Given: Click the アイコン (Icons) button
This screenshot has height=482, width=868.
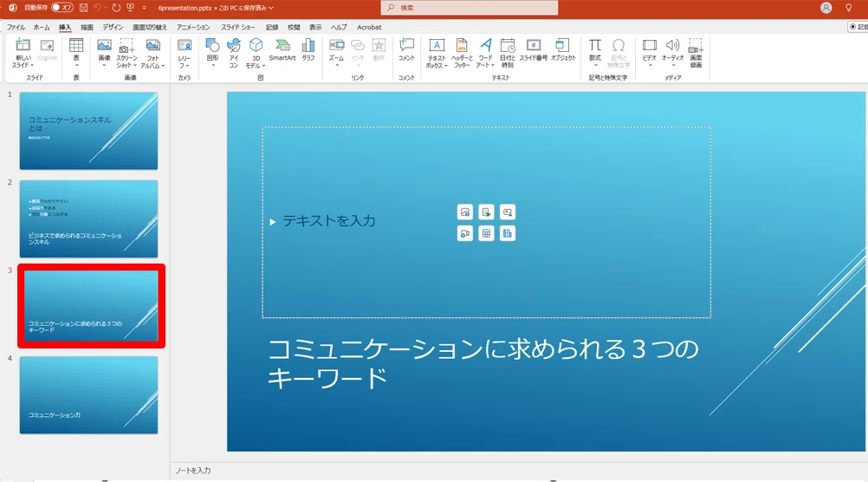Looking at the screenshot, I should pos(234,53).
